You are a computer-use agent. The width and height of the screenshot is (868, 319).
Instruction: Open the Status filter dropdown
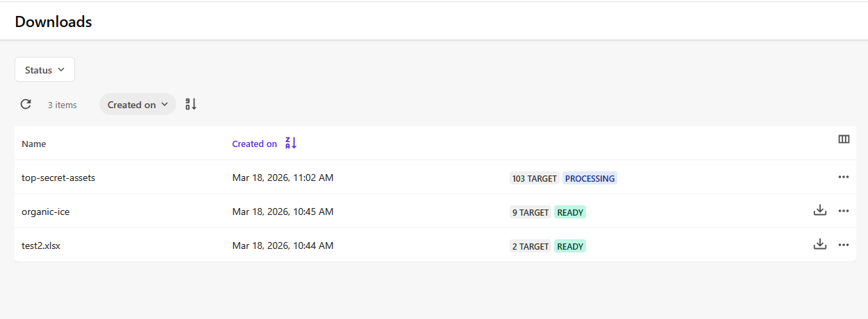[x=44, y=69]
